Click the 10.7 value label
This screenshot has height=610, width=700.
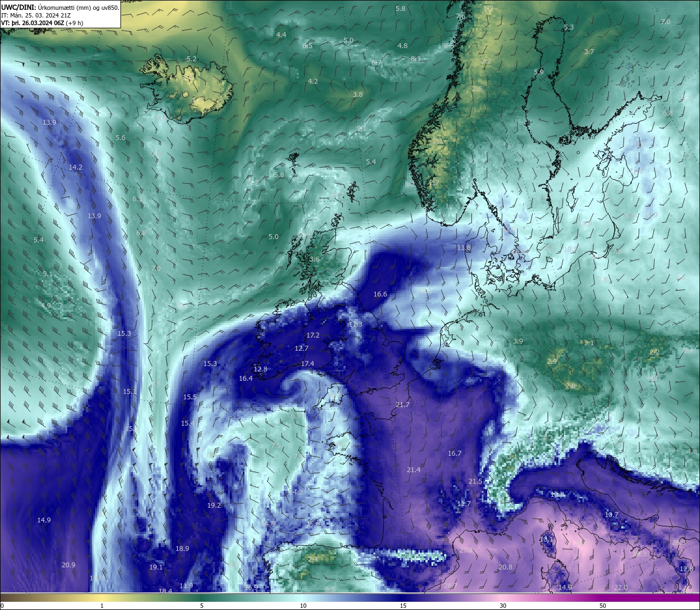pos(611,514)
